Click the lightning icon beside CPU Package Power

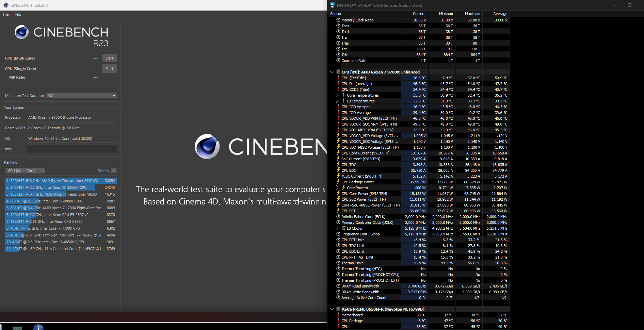pos(338,182)
